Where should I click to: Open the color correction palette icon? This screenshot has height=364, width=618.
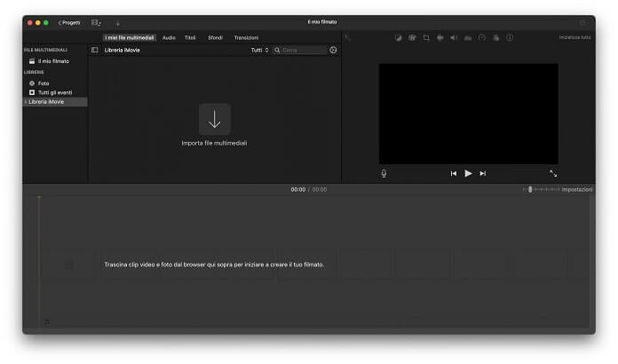click(x=412, y=38)
